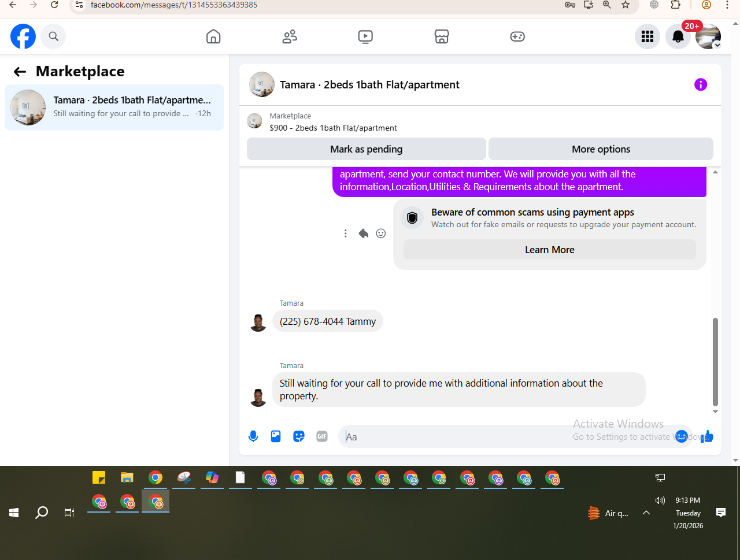Screen dimensions: 740x560
Task: Open the Facebook search button
Action: pos(53,36)
